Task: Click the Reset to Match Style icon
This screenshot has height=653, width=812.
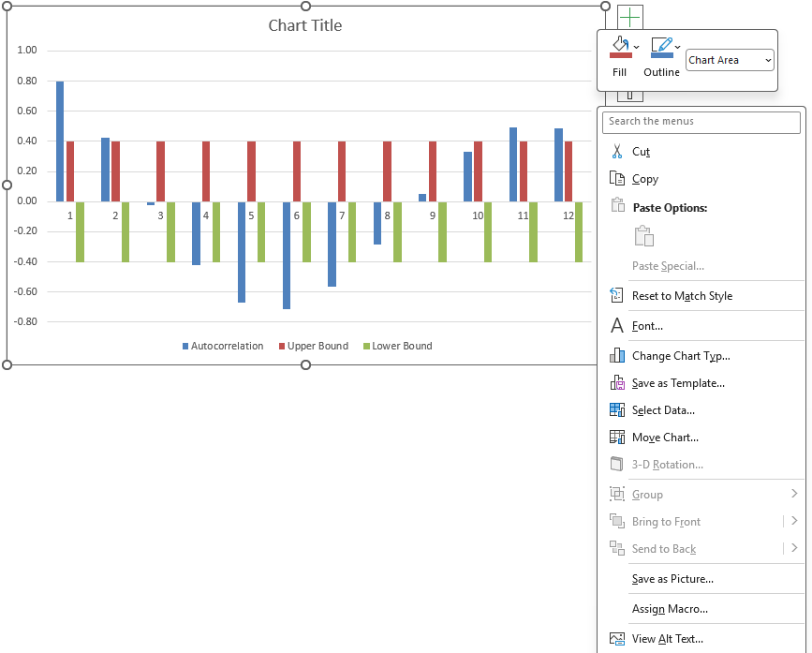Action: coord(617,295)
